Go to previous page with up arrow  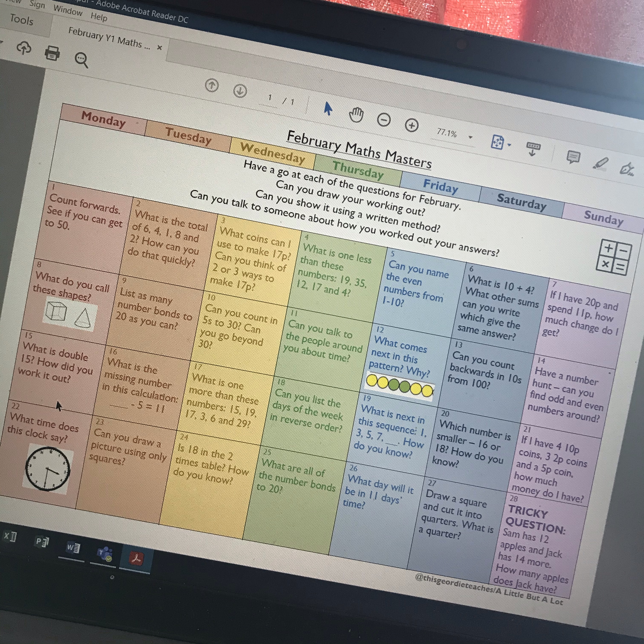(x=212, y=86)
